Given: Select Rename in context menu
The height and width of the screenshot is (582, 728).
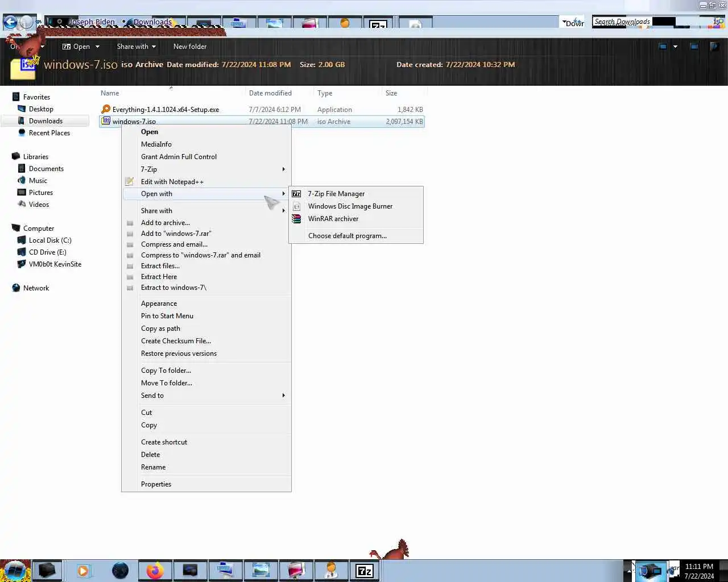Looking at the screenshot, I should pyautogui.click(x=153, y=467).
